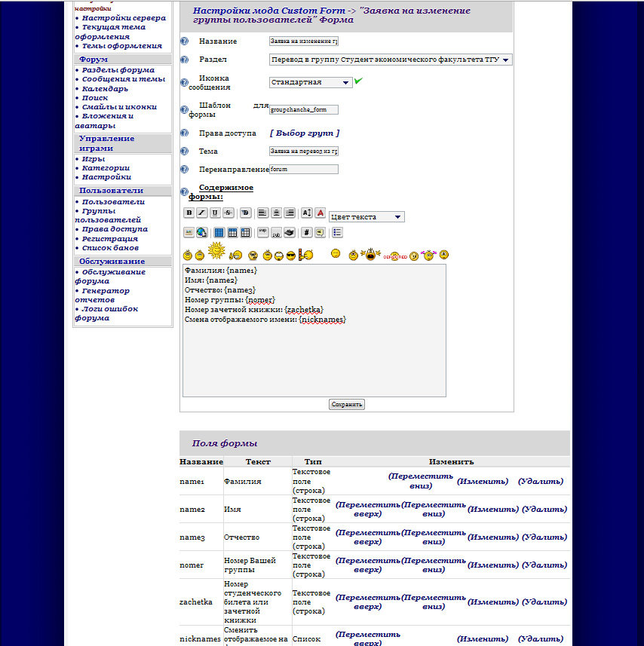The width and height of the screenshot is (644, 646).
Task: Click the help icon beside Название
Action: 185,41
